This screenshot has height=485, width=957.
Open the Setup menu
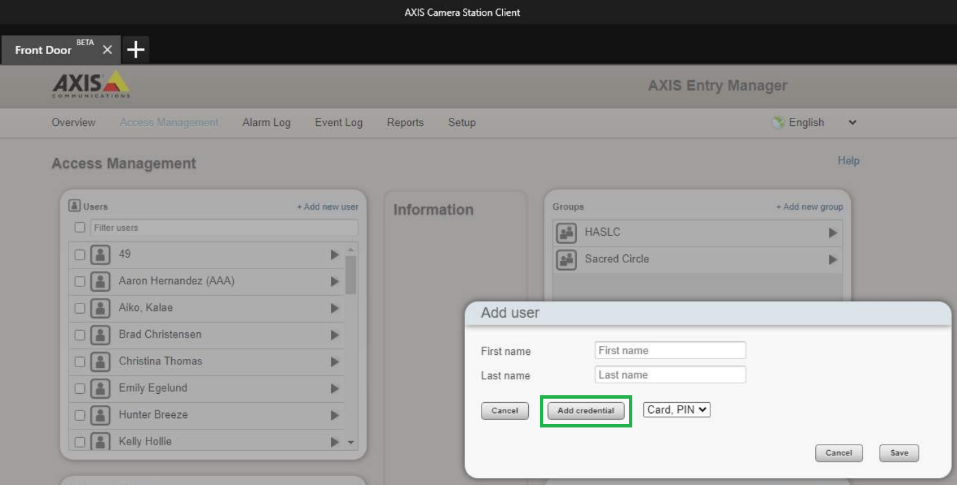coord(461,123)
